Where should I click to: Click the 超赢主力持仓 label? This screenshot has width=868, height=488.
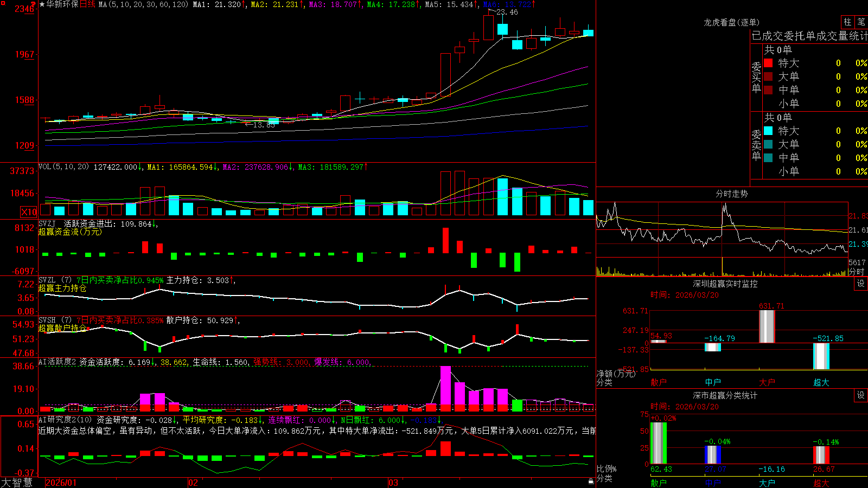[62, 288]
